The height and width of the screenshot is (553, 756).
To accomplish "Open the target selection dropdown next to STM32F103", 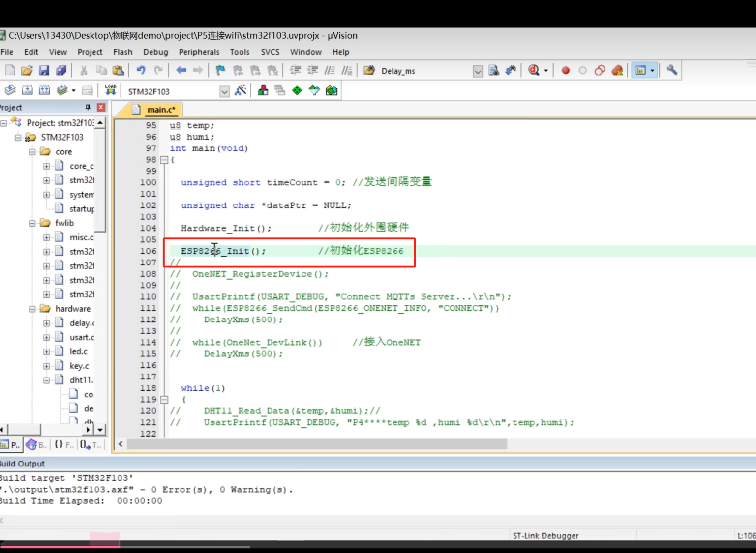I will (x=224, y=91).
